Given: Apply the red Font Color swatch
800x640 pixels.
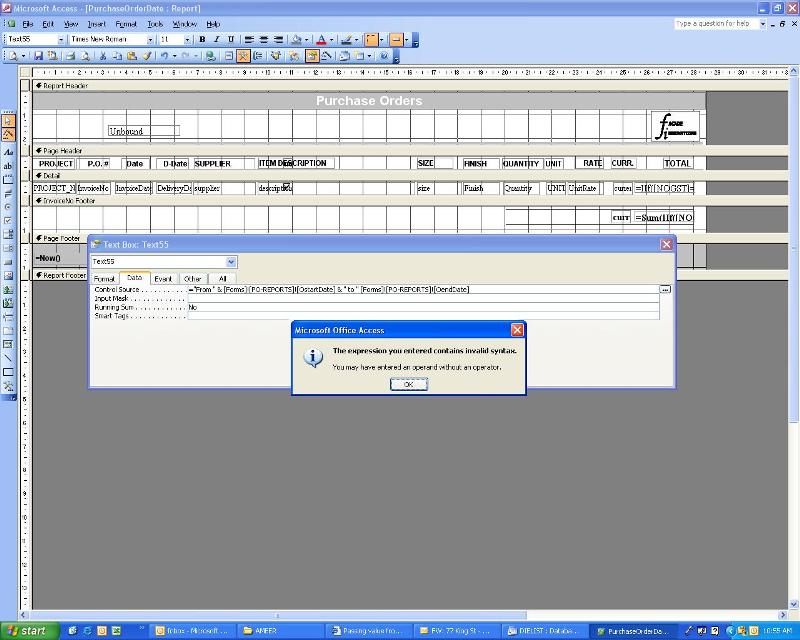Looking at the screenshot, I should (321, 39).
